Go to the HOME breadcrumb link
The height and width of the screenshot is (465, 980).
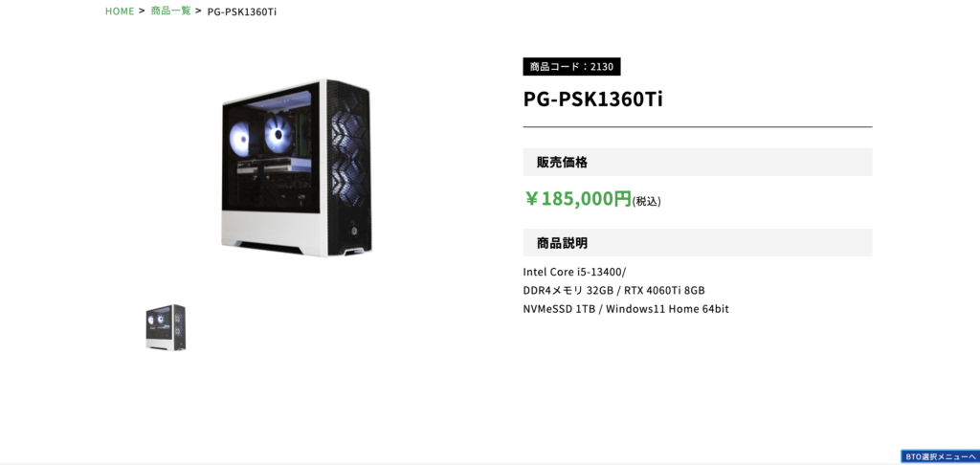click(x=120, y=11)
